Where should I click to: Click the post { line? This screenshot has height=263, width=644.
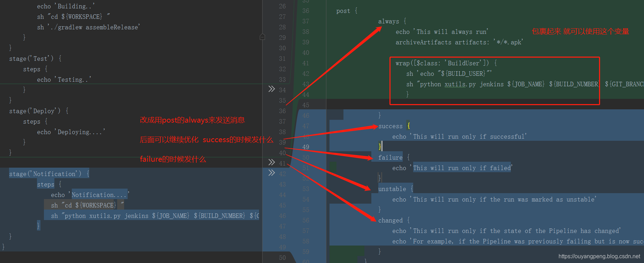point(347,11)
